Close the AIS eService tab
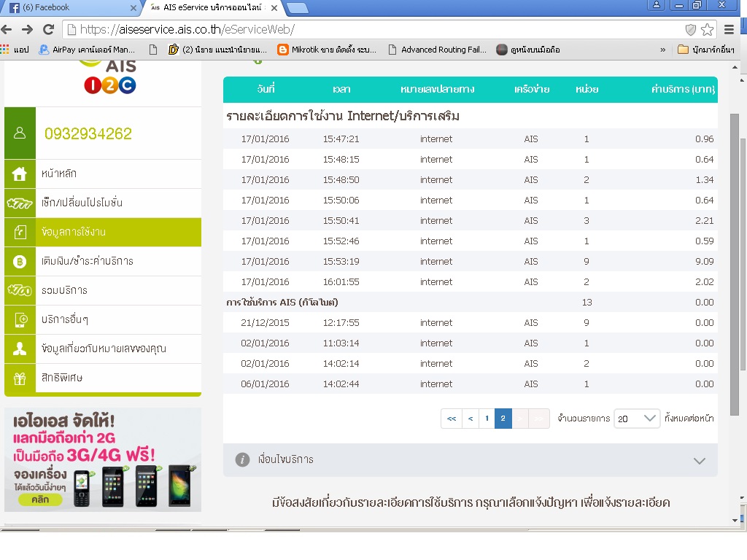The height and width of the screenshot is (560, 747). [274, 7]
